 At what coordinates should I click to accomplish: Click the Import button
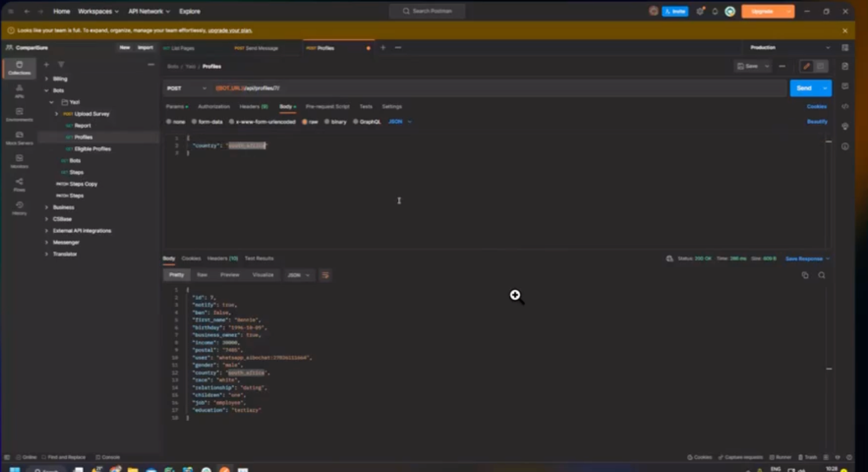pos(145,48)
